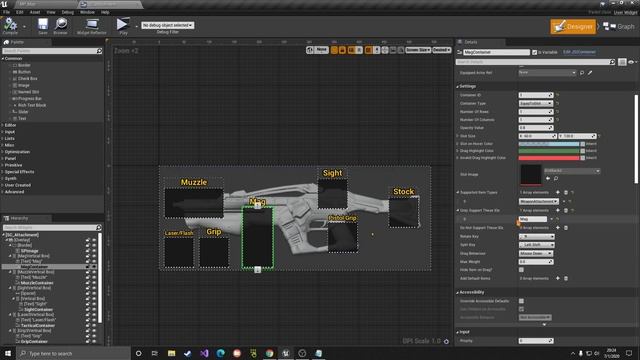640x360 pixels.
Task: Open the details view options eye icon
Action: [632, 62]
